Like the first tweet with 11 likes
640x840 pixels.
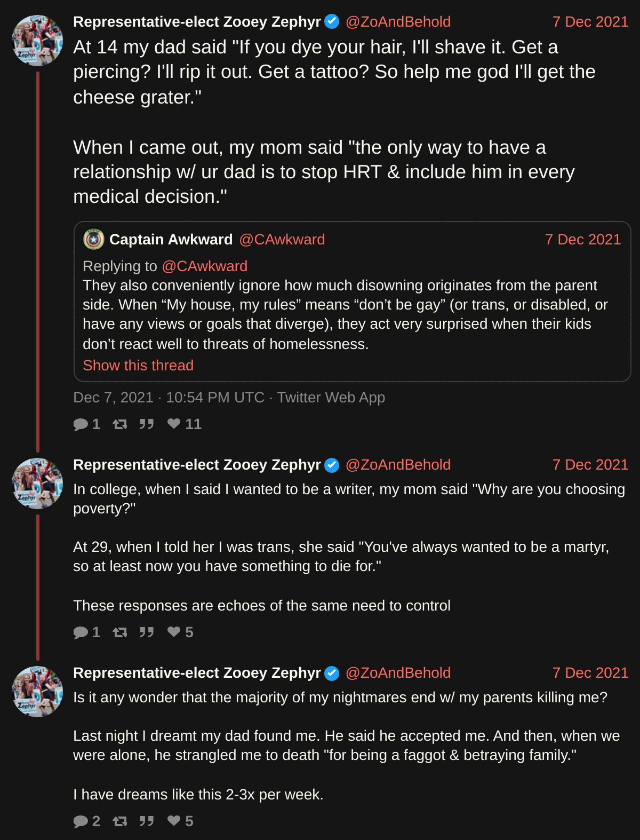(x=174, y=424)
